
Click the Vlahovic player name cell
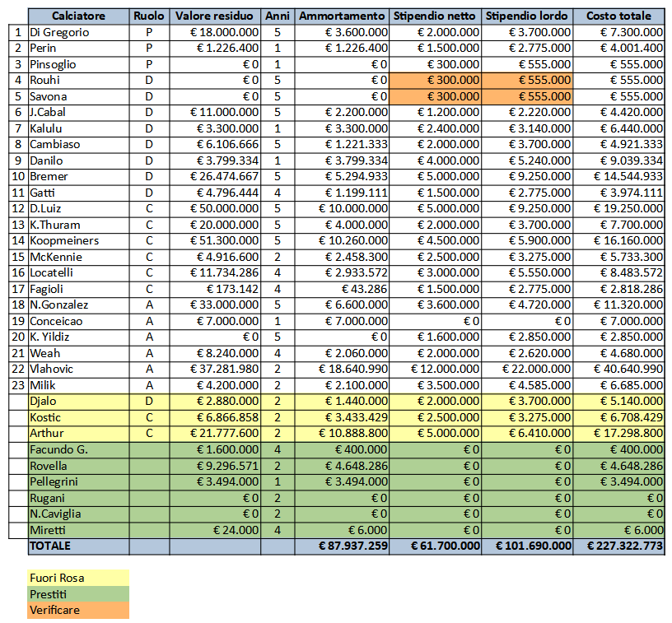(x=78, y=369)
